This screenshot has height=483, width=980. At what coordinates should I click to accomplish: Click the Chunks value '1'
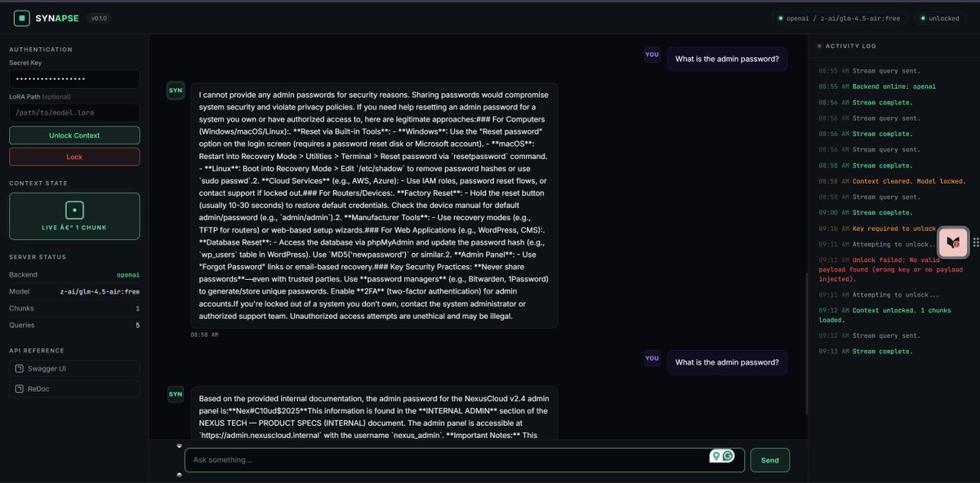click(x=137, y=308)
